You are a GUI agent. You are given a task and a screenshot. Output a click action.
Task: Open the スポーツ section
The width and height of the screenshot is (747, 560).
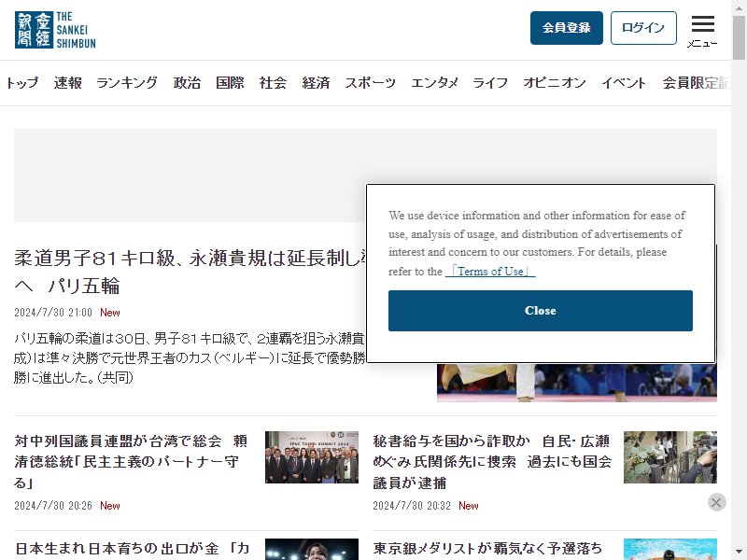coord(370,83)
